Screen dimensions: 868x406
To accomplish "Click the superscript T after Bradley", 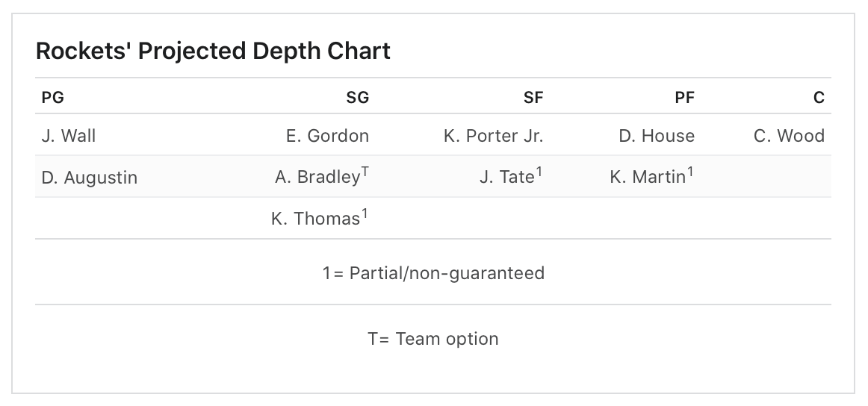I will [365, 172].
